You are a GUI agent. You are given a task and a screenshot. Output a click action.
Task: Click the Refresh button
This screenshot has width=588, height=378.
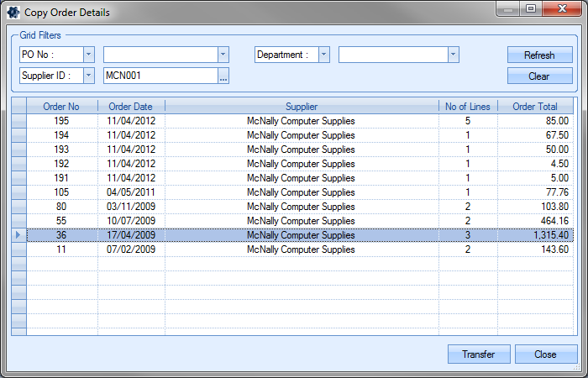point(539,55)
